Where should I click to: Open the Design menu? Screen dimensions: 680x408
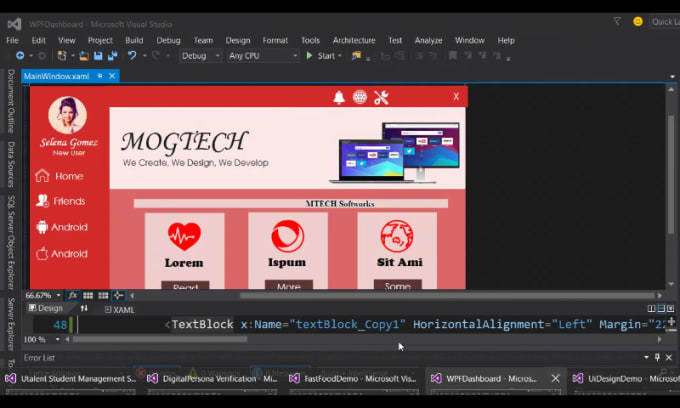pos(238,40)
